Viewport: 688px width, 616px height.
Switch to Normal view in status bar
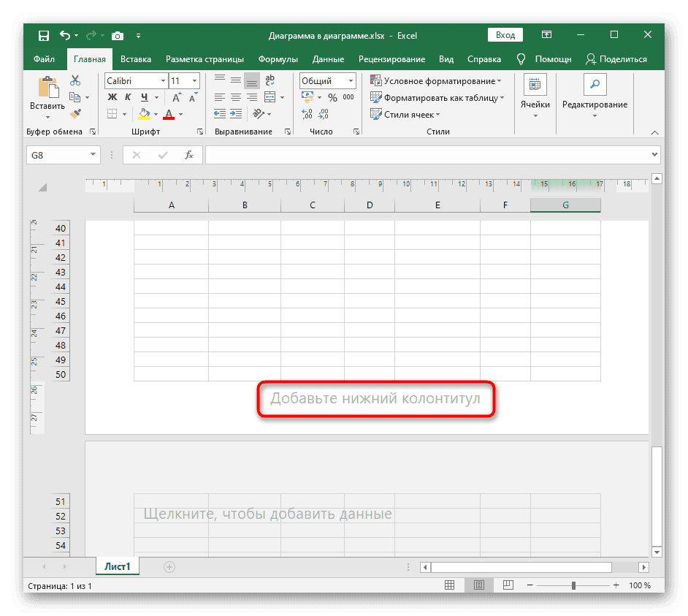tap(451, 586)
